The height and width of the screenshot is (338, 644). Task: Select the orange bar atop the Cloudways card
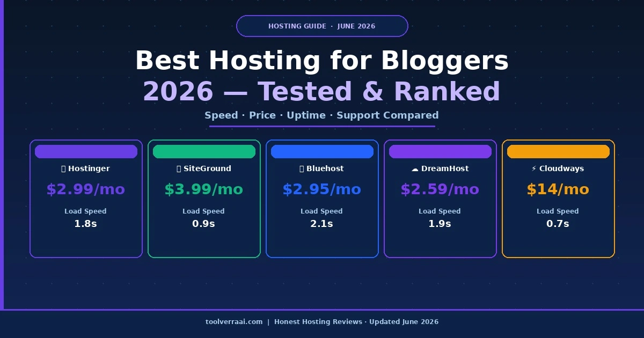tap(558, 152)
